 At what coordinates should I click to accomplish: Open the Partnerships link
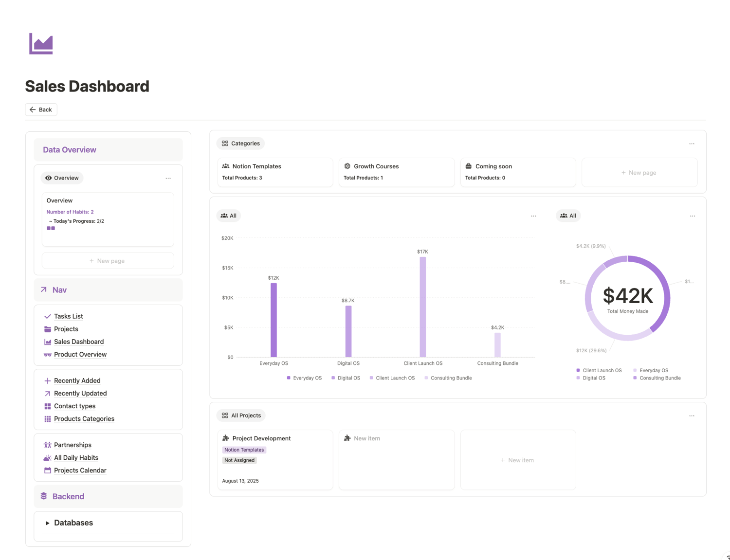coord(73,445)
